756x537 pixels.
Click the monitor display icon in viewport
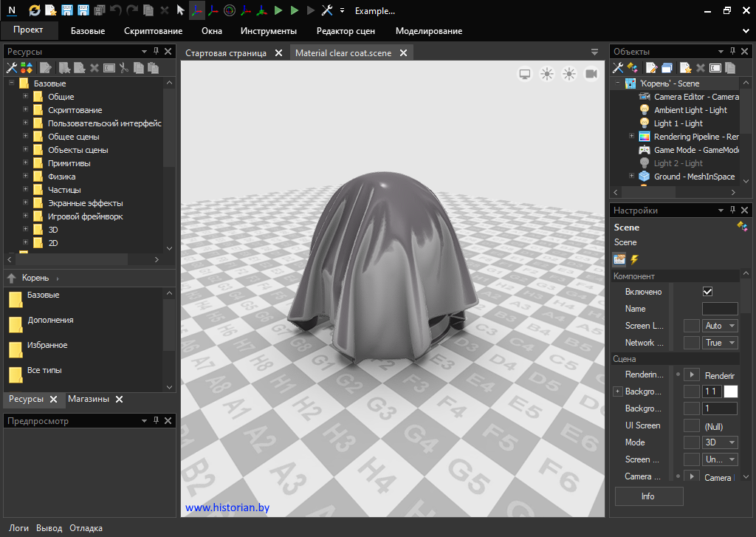pyautogui.click(x=525, y=74)
